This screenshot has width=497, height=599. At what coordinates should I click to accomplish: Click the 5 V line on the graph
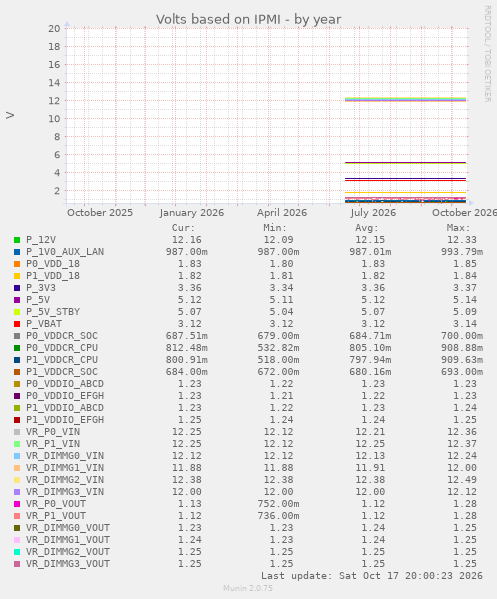(405, 163)
